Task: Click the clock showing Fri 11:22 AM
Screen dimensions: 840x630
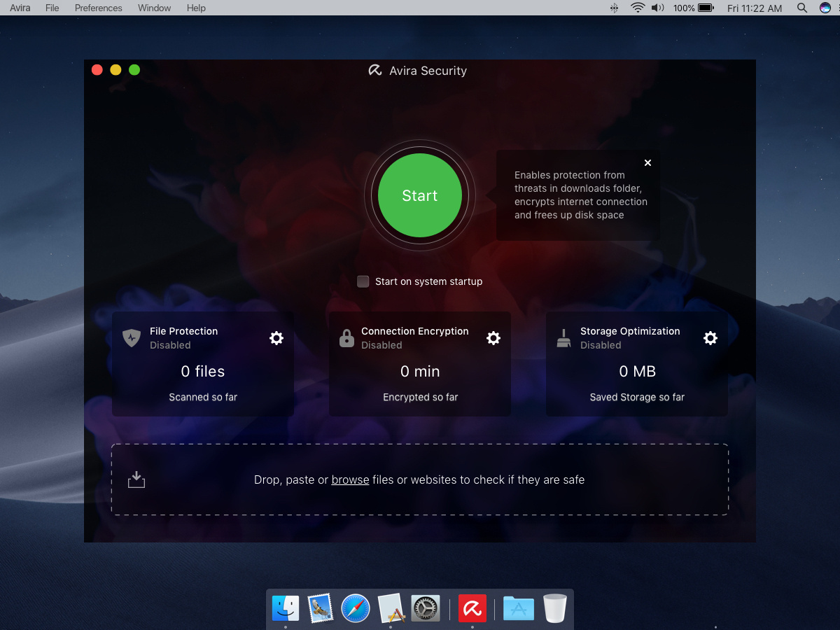Action: (x=755, y=8)
